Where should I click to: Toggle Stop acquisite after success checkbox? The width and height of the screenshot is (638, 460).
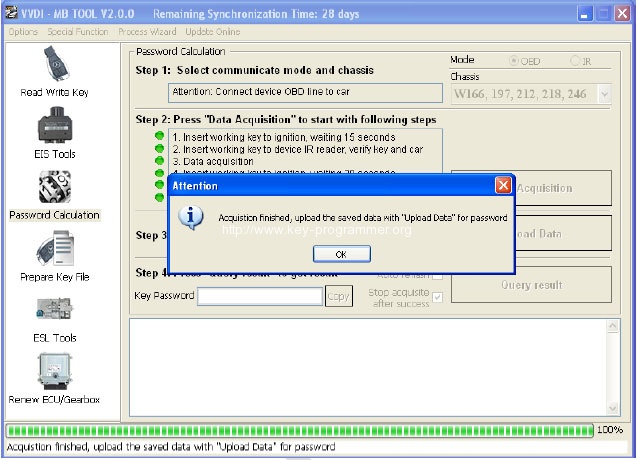437,297
